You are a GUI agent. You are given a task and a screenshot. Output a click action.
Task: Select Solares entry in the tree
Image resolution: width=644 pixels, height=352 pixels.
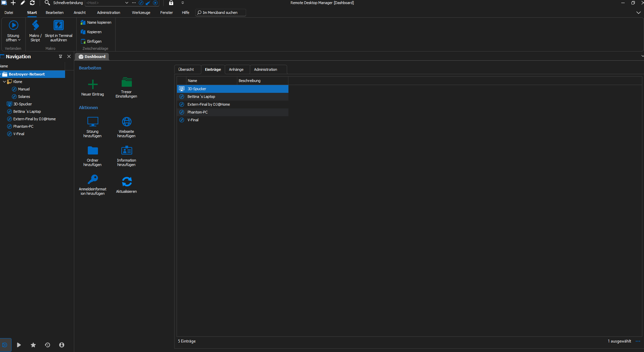24,97
